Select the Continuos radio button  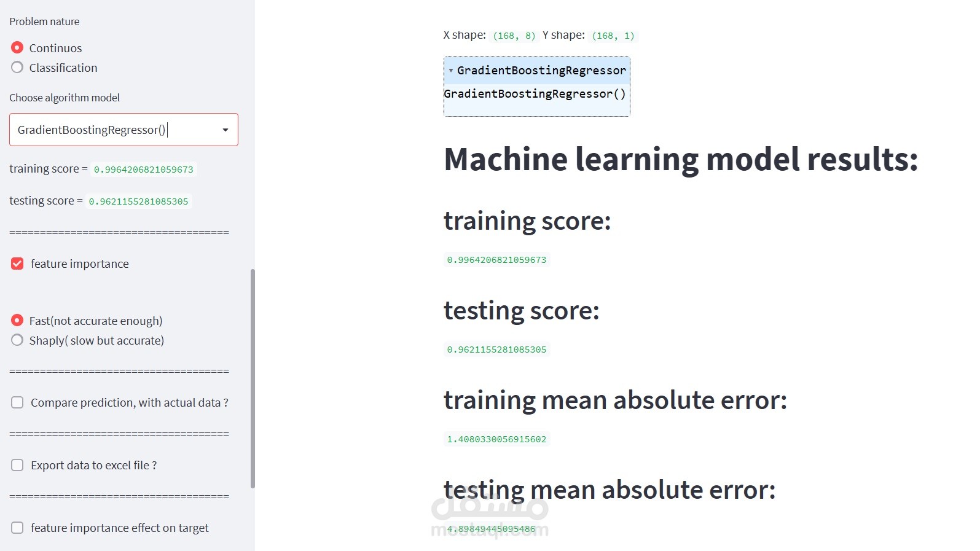17,48
